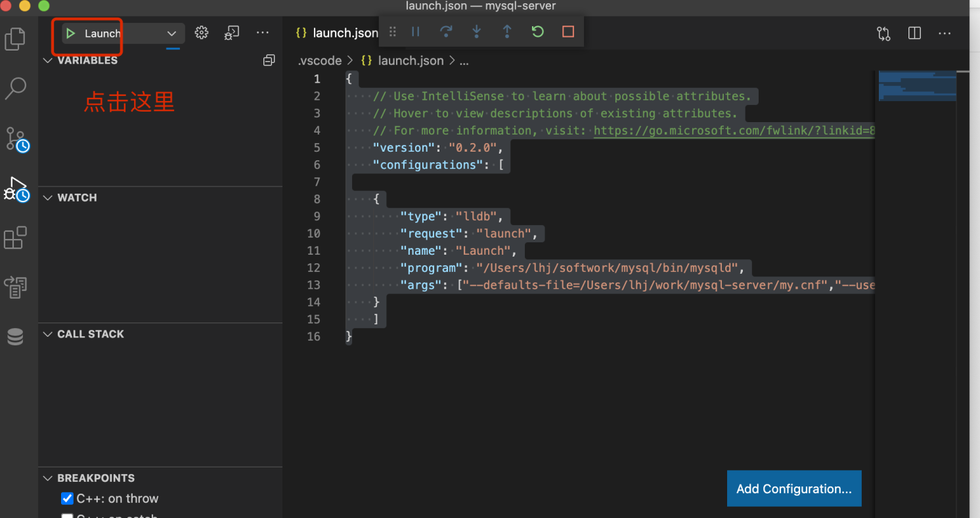
Task: Open the database view icon
Action: tap(15, 337)
